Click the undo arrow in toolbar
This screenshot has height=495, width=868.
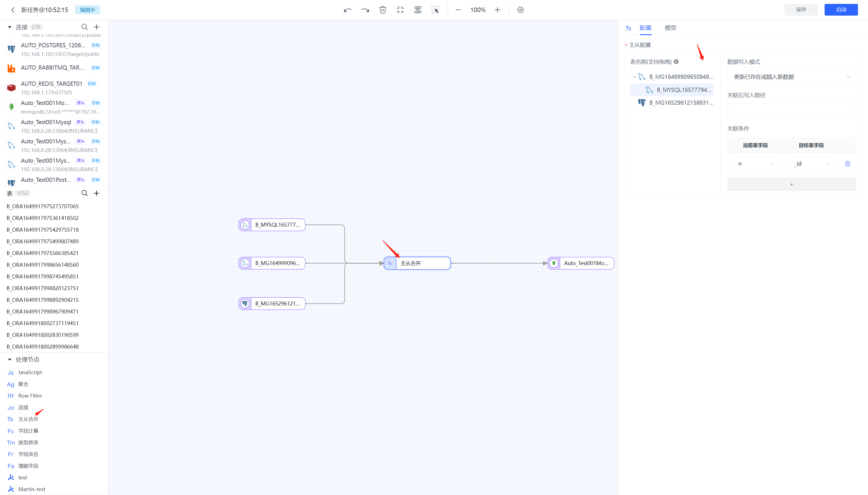pos(347,10)
